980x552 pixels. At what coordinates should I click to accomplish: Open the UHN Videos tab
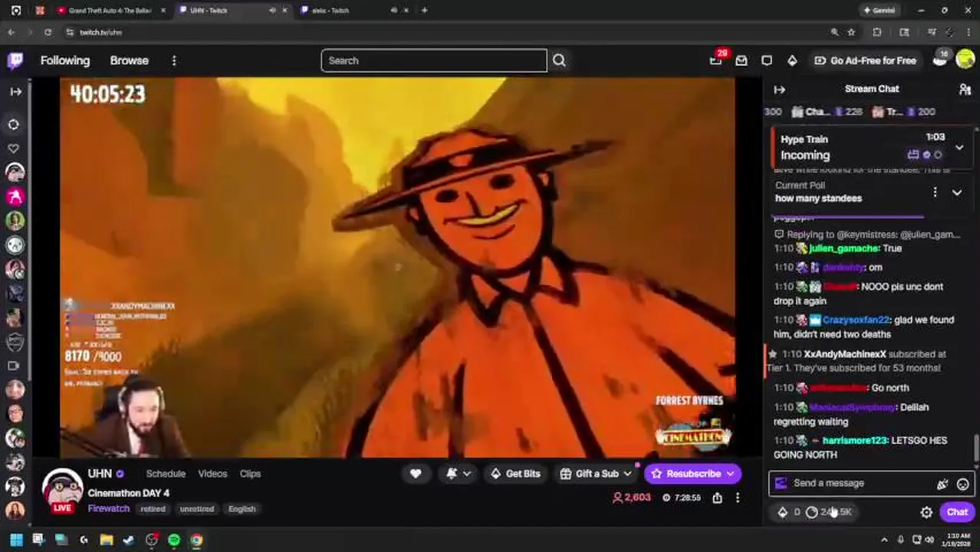pyautogui.click(x=212, y=474)
